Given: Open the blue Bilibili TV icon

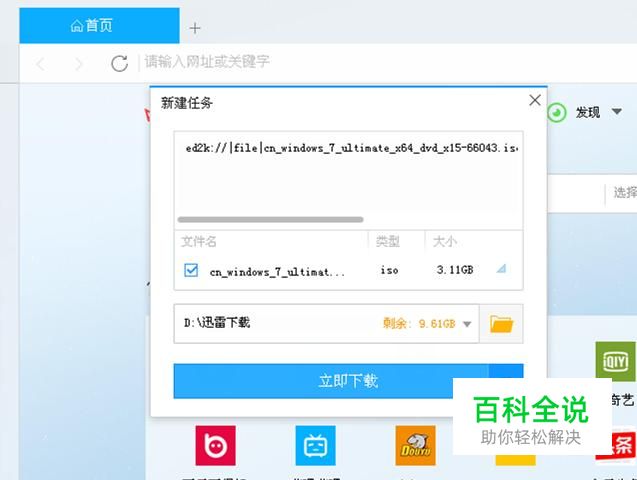Looking at the screenshot, I should pos(316,445).
